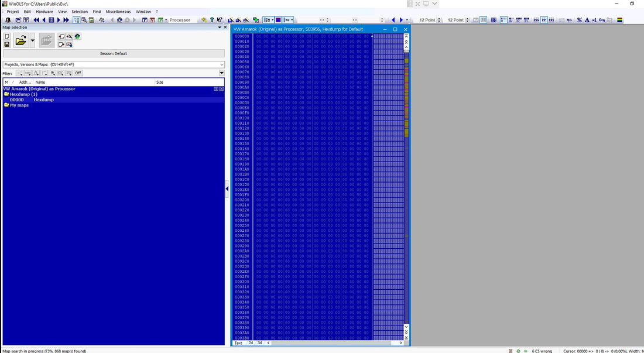Click the rewind double arrow icon

tap(36, 20)
